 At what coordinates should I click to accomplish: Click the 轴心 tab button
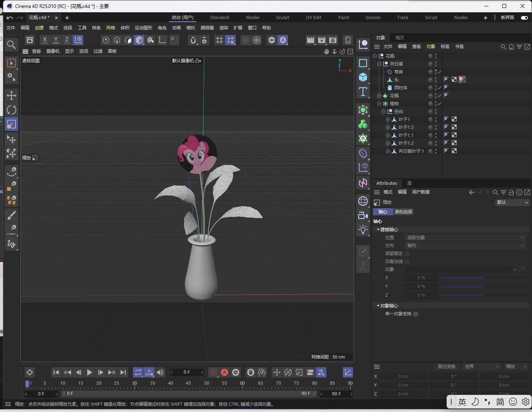pos(383,212)
